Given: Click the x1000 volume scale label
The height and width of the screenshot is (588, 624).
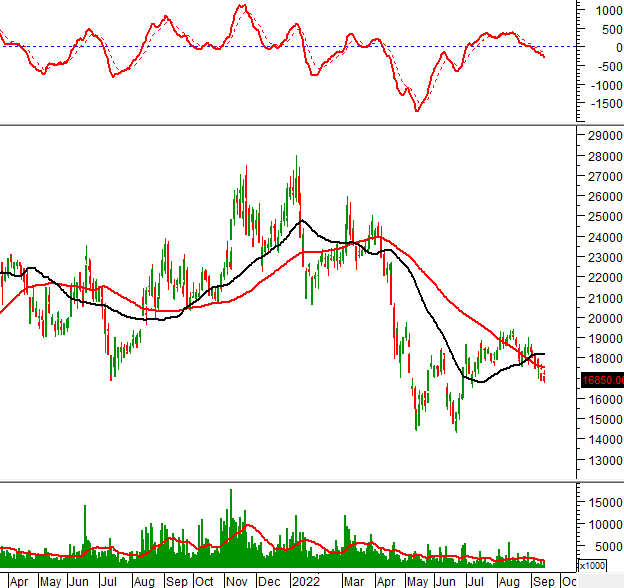Looking at the screenshot, I should (x=593, y=565).
